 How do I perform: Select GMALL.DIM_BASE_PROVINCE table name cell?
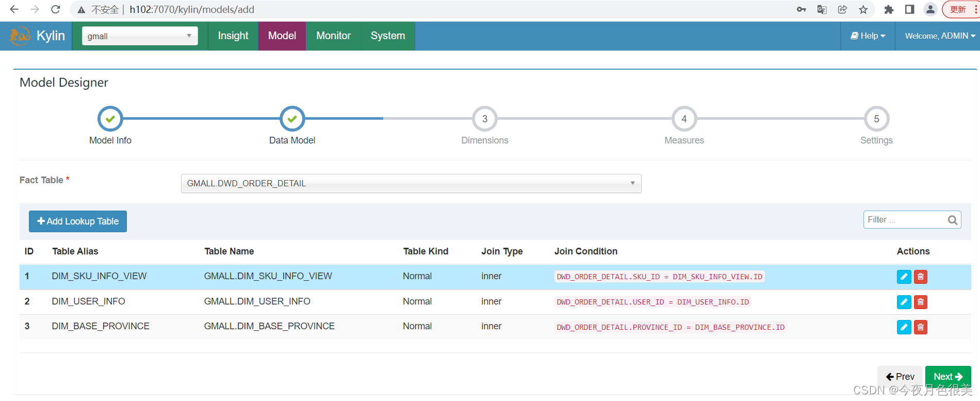269,326
